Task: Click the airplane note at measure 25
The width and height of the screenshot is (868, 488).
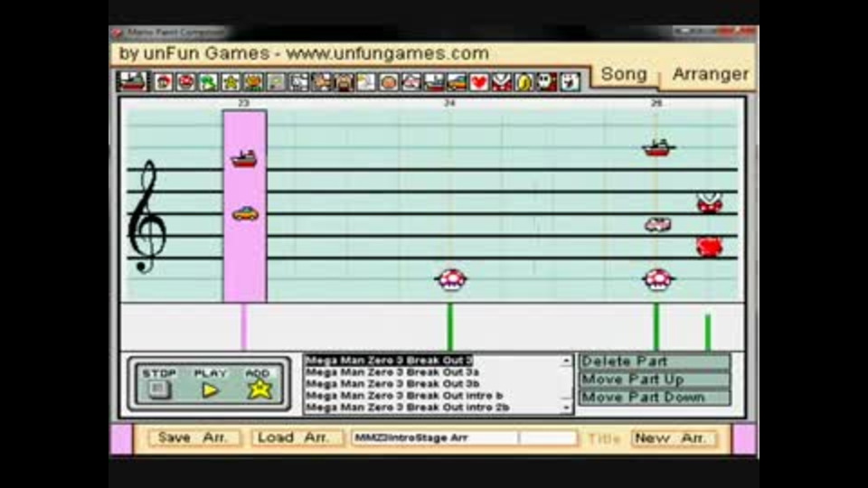Action: click(x=657, y=224)
